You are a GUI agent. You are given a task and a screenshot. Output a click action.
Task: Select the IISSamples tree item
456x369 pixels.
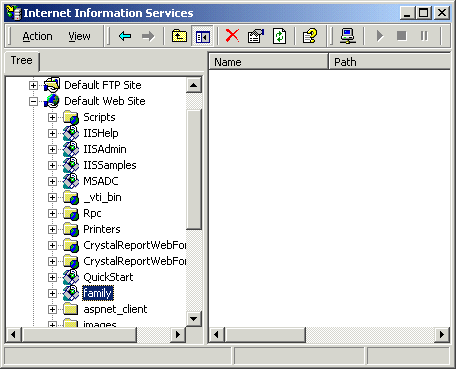tap(110, 165)
